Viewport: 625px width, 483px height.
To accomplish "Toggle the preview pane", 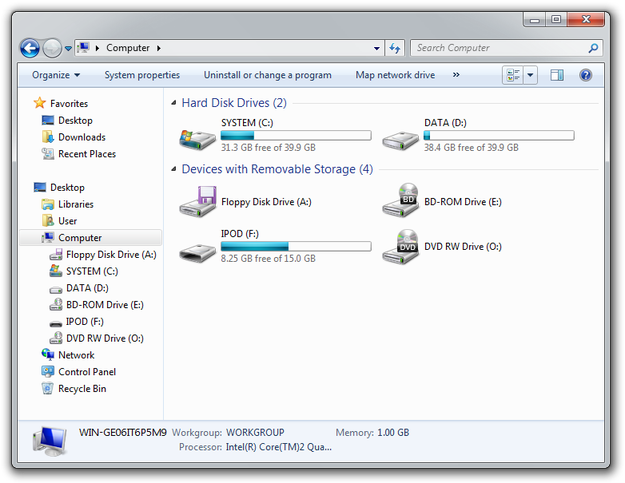I will point(557,75).
